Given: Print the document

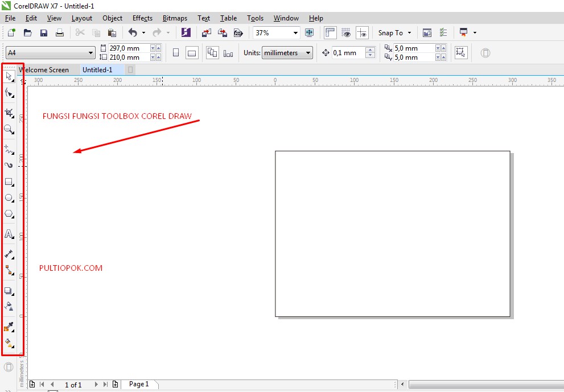Looking at the screenshot, I should (x=60, y=33).
